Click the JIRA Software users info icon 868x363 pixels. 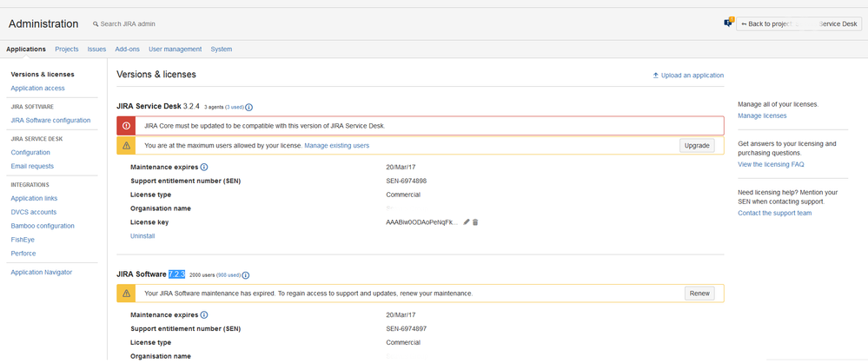click(246, 275)
